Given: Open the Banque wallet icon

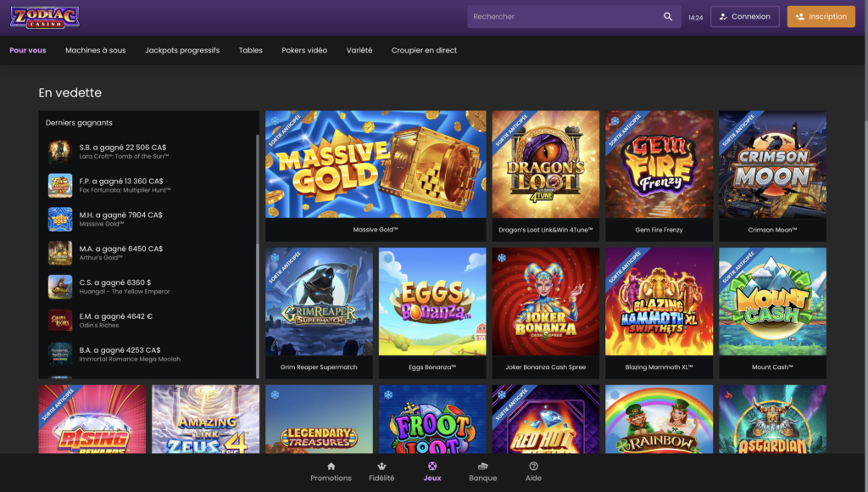Looking at the screenshot, I should 482,466.
